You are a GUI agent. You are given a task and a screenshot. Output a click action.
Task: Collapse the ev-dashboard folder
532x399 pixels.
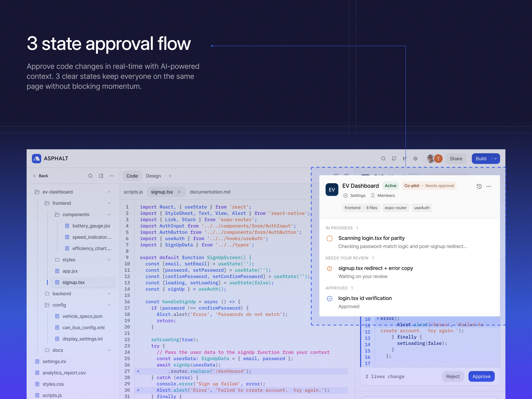[109, 192]
